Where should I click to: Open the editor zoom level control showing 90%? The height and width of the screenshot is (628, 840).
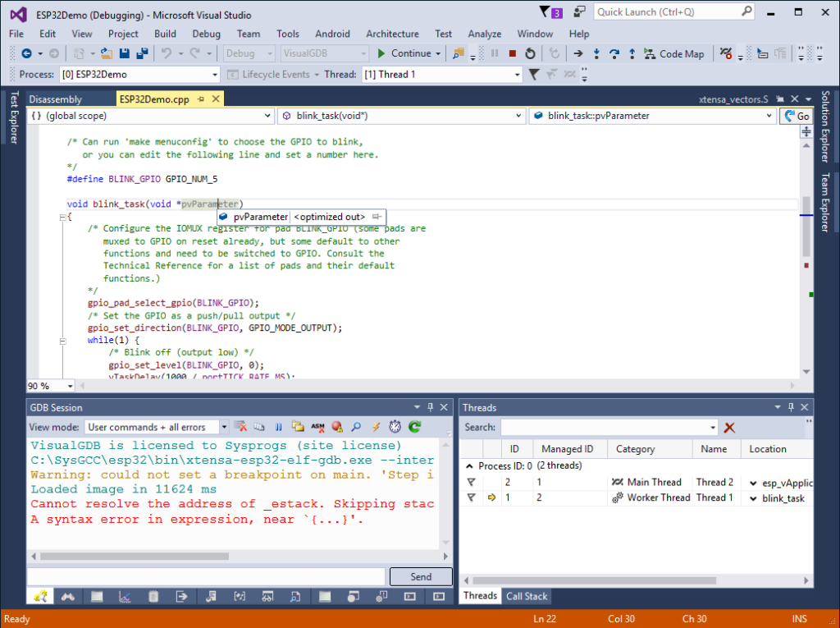(48, 385)
